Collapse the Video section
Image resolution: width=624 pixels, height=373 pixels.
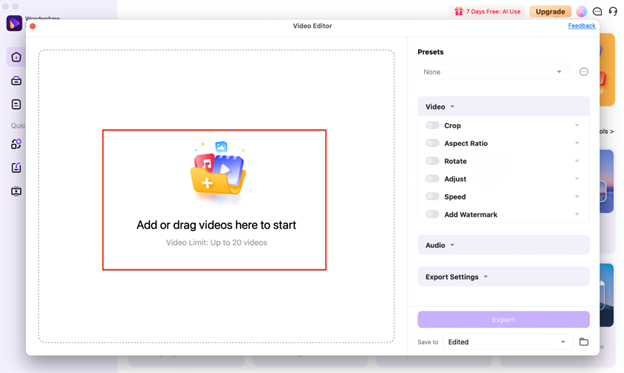point(503,107)
